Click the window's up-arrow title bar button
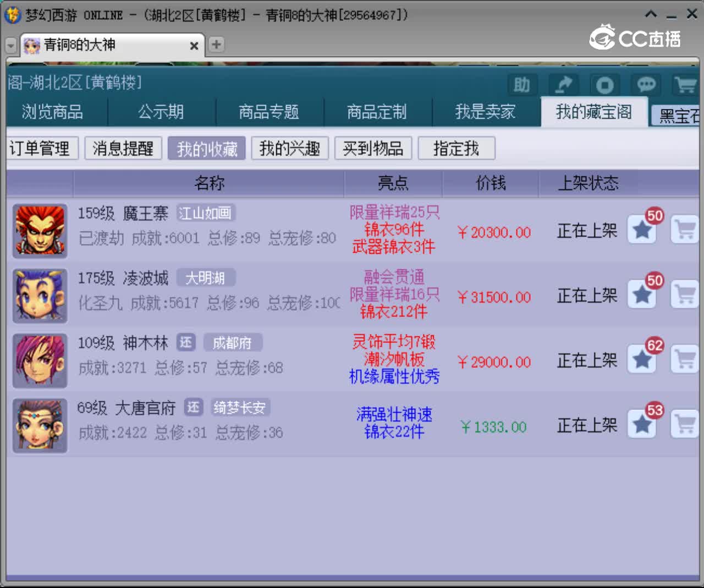This screenshot has height=588, width=704. coord(651,14)
